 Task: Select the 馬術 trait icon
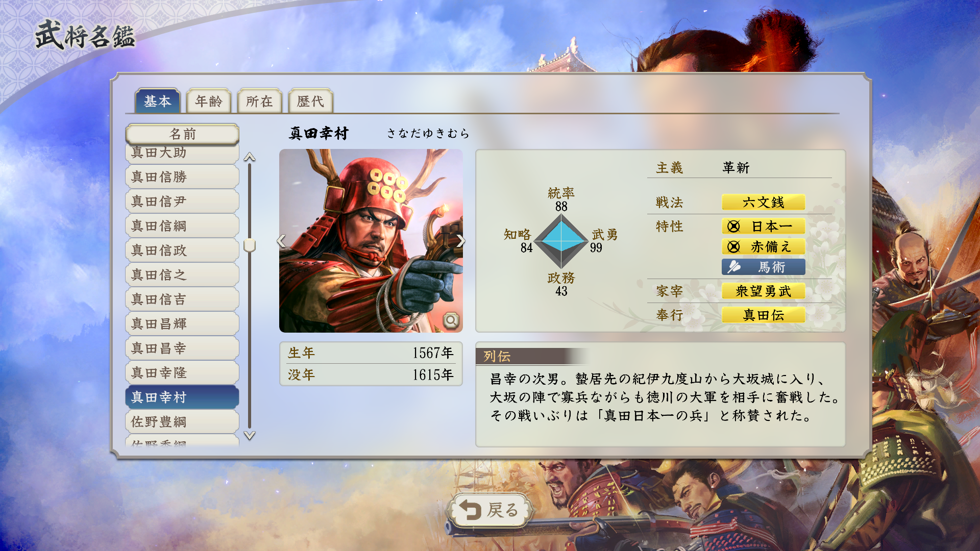click(x=734, y=267)
